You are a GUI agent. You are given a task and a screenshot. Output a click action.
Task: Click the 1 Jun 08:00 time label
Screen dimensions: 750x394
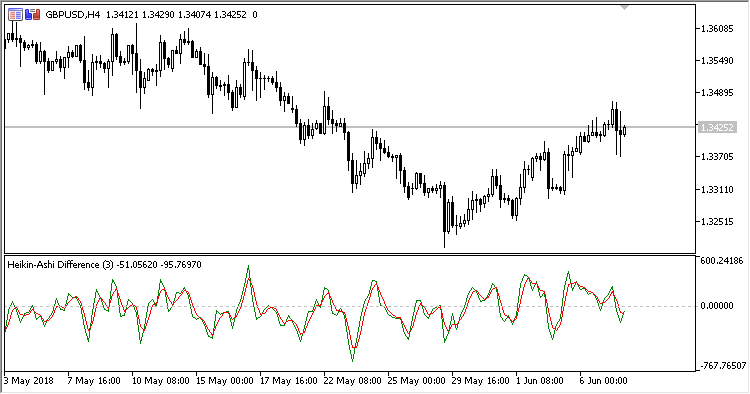540,381
